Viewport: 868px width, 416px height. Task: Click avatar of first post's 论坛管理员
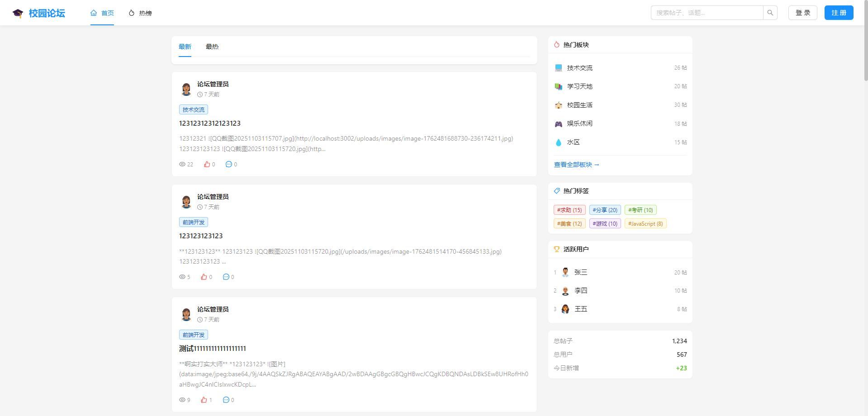tap(186, 89)
